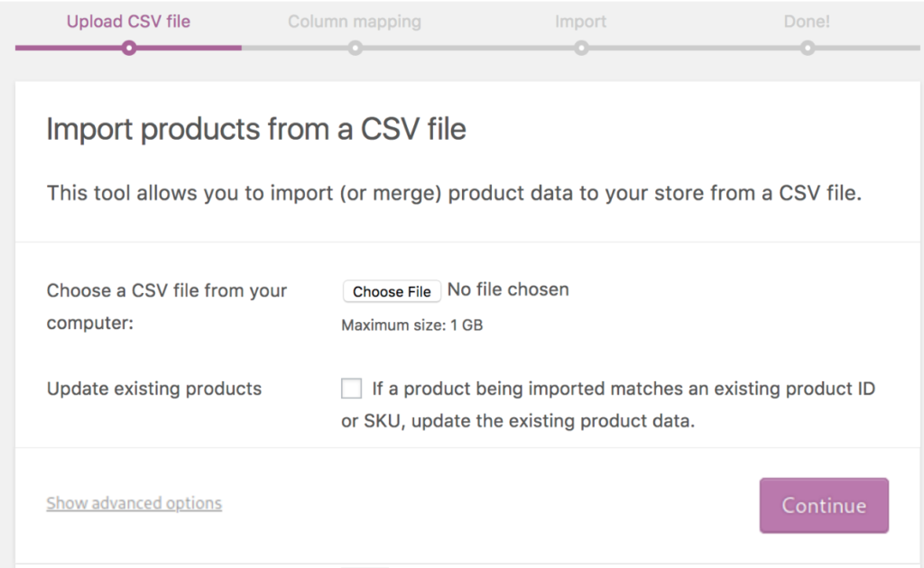Select the Import step label
Viewport: 924px width, 568px height.
(x=580, y=22)
